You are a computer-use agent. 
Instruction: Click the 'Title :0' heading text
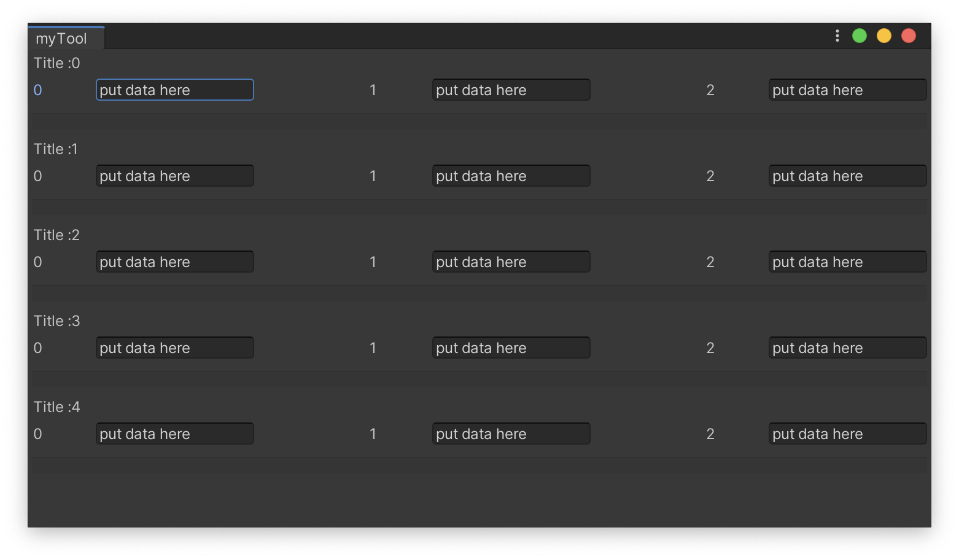point(57,63)
